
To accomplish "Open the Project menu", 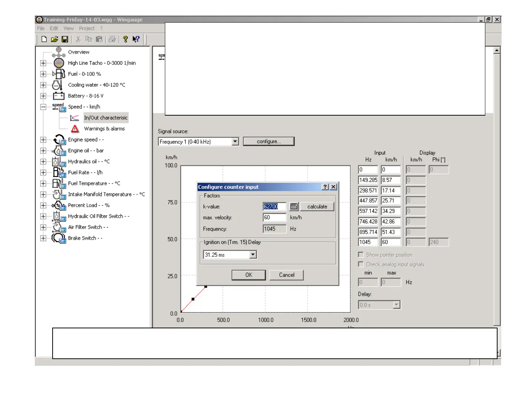I will pos(87,29).
